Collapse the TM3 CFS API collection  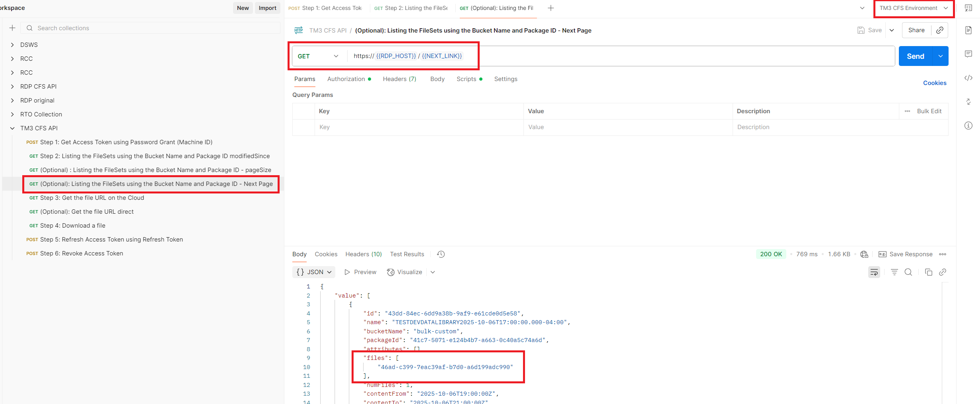point(12,128)
